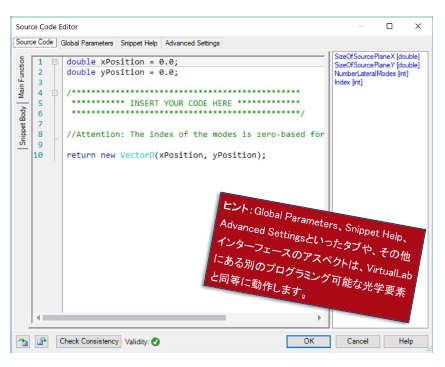Open the Snippet Help tab
This screenshot has height=367, width=445.
pos(139,43)
